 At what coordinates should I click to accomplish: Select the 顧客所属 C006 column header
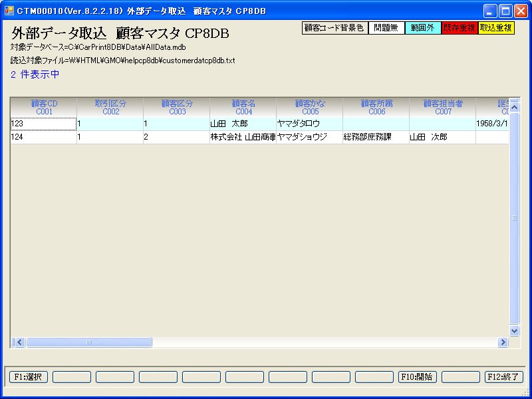pos(376,107)
